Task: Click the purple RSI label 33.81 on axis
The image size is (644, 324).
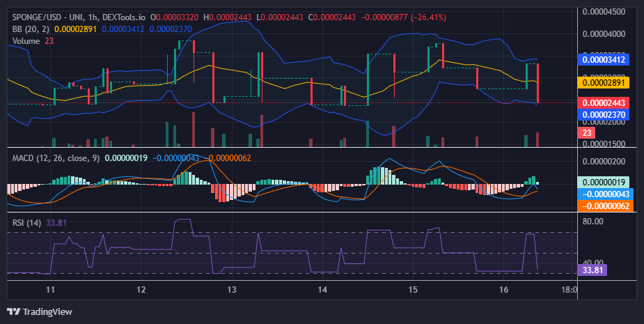Action: point(592,270)
